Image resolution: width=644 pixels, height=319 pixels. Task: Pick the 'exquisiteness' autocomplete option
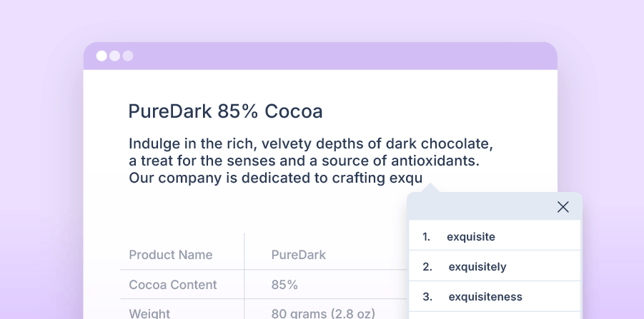[485, 297]
